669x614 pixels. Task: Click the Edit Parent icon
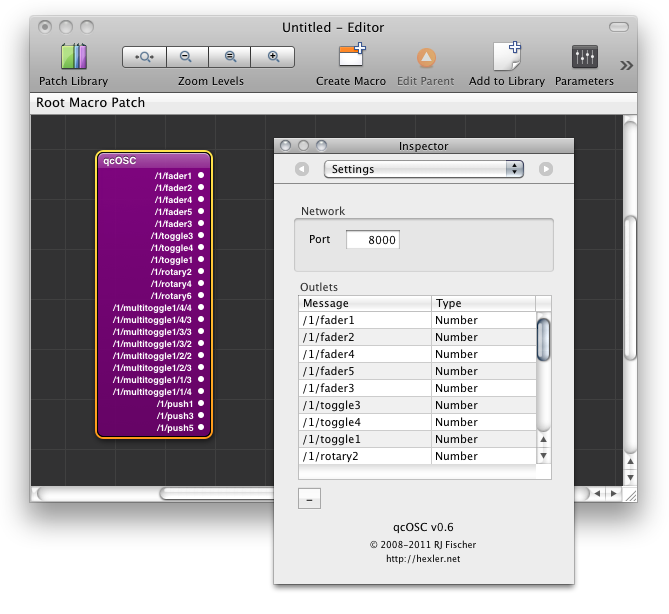(426, 58)
